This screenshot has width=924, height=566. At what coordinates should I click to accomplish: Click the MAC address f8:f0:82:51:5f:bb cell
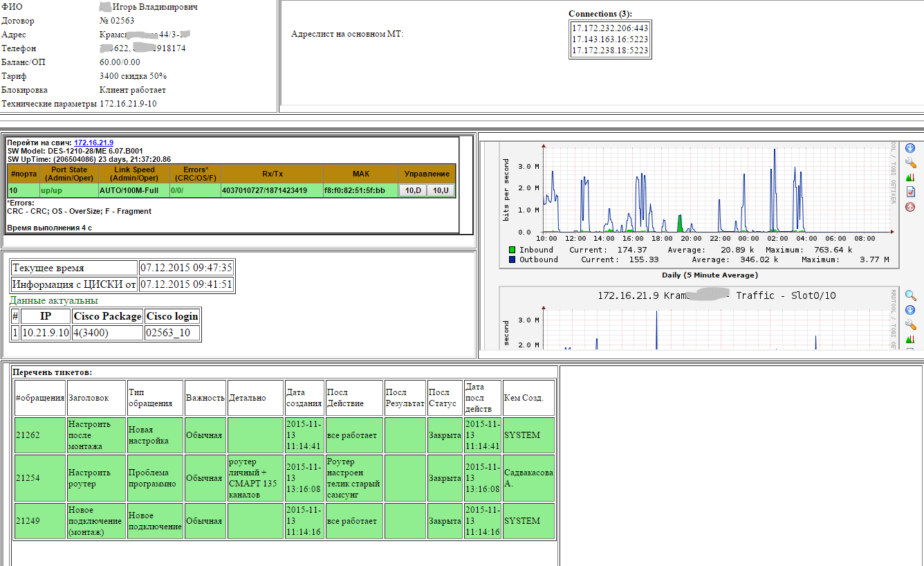[x=360, y=190]
